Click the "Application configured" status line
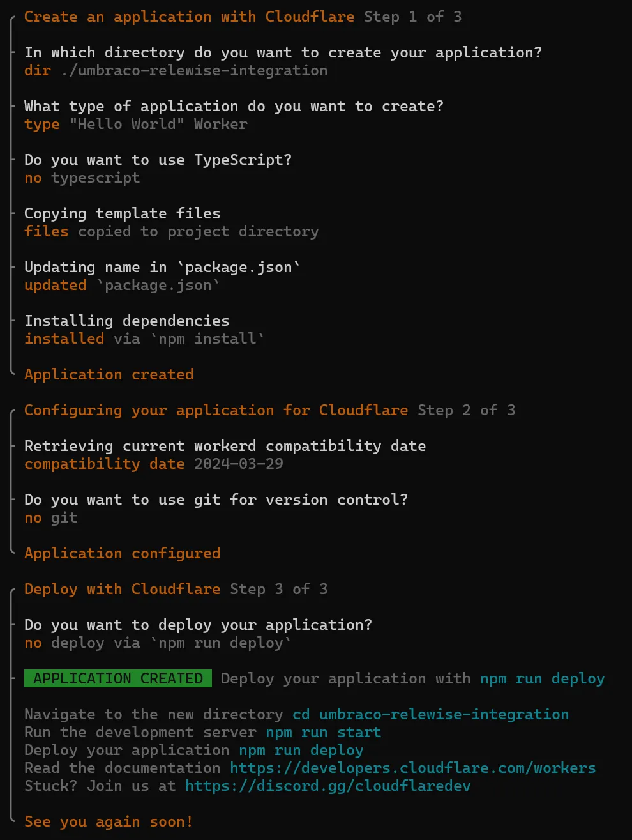 point(122,553)
